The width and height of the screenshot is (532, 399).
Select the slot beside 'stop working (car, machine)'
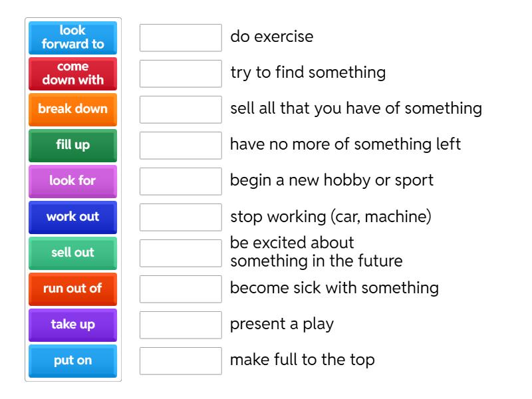pos(181,217)
